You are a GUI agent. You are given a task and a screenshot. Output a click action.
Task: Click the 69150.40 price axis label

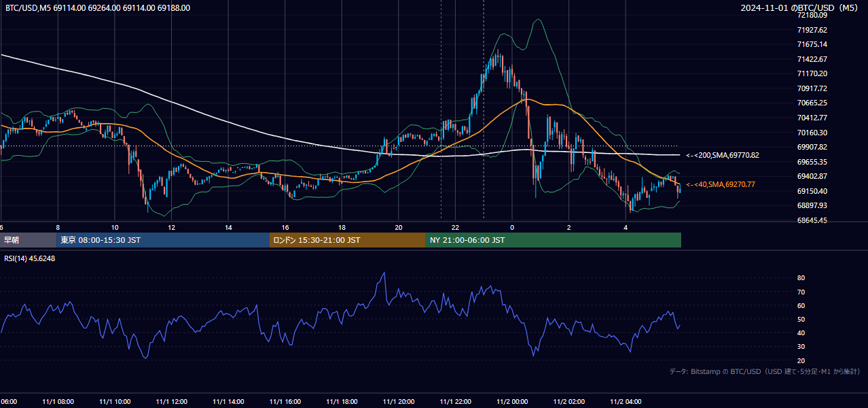(812, 191)
